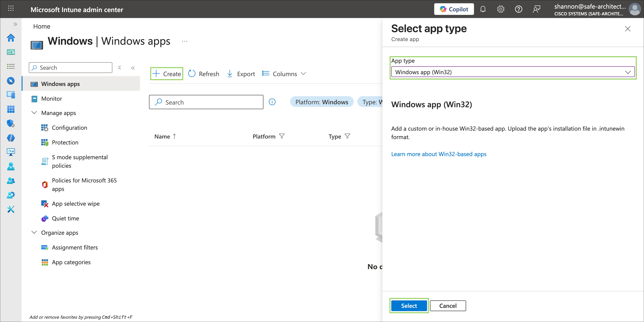Image resolution: width=644 pixels, height=322 pixels.
Task: Open portal settings gear icon
Action: coord(501,9)
